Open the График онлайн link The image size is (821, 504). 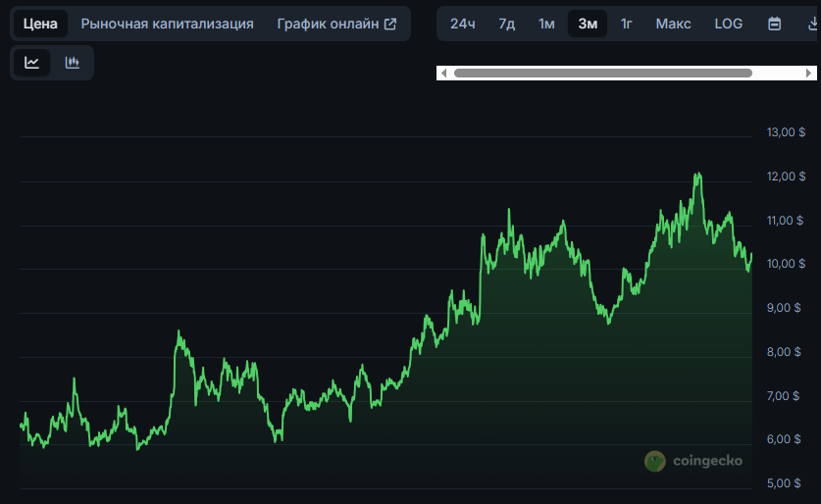pyautogui.click(x=328, y=24)
